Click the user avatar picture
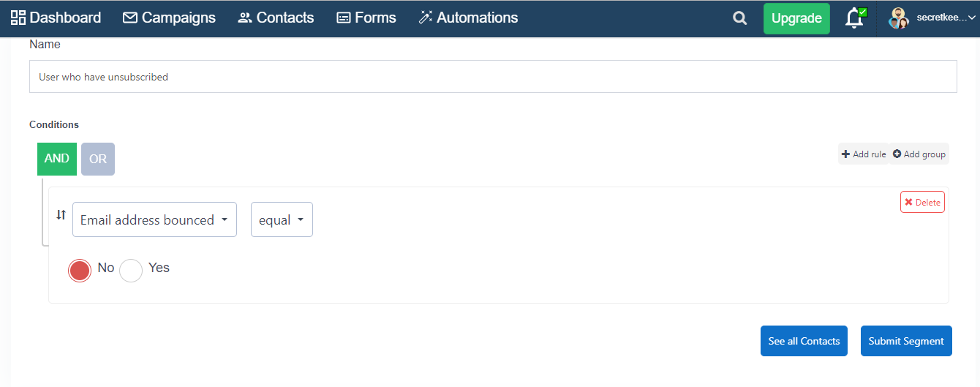The width and height of the screenshot is (980, 387). 898,18
